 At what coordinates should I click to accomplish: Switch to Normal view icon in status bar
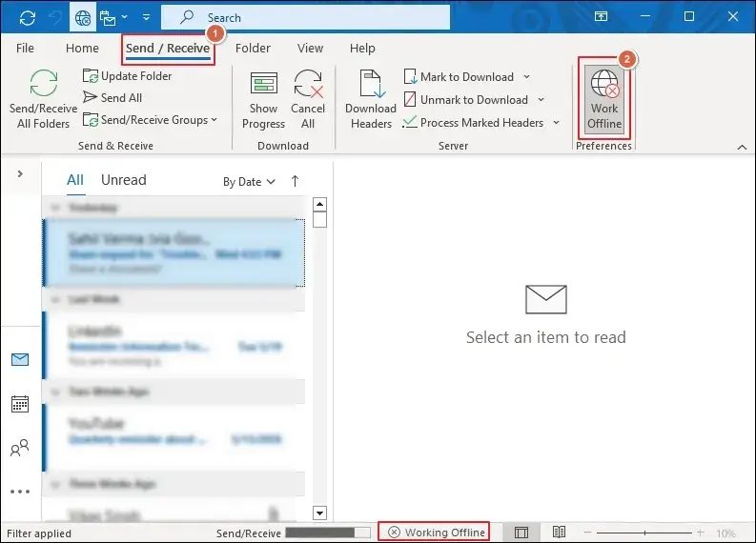pyautogui.click(x=521, y=533)
